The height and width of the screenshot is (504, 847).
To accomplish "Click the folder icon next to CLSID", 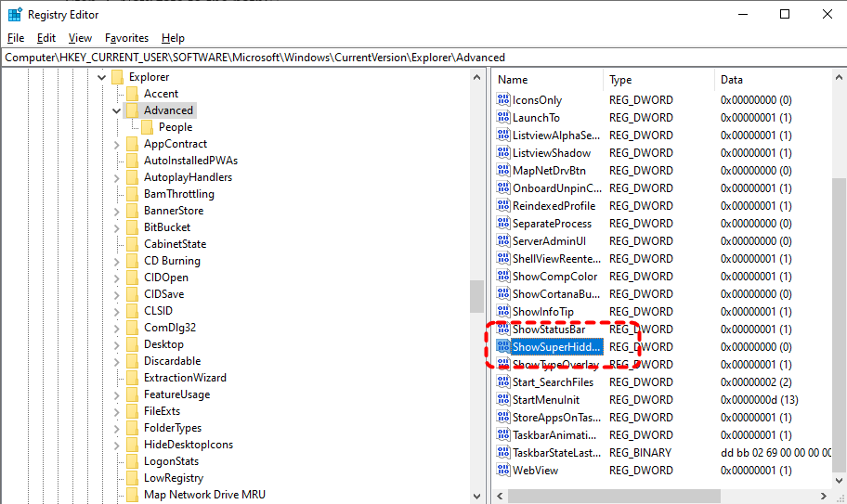I will [x=132, y=311].
